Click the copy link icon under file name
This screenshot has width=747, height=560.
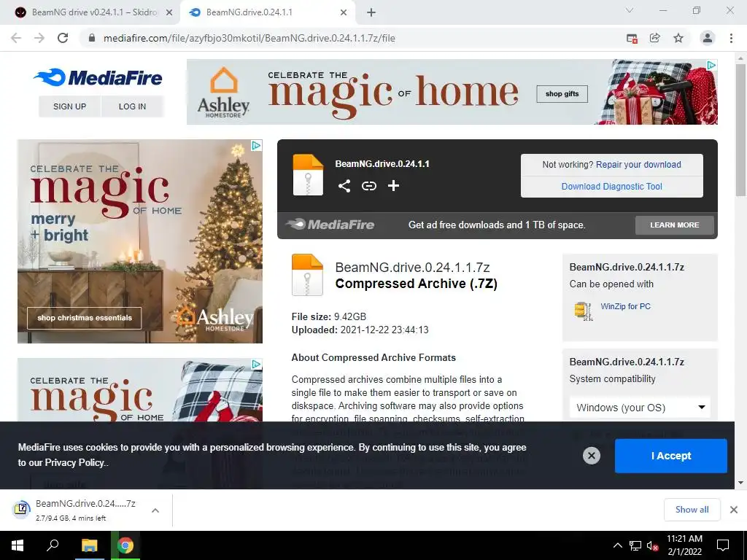(x=368, y=186)
